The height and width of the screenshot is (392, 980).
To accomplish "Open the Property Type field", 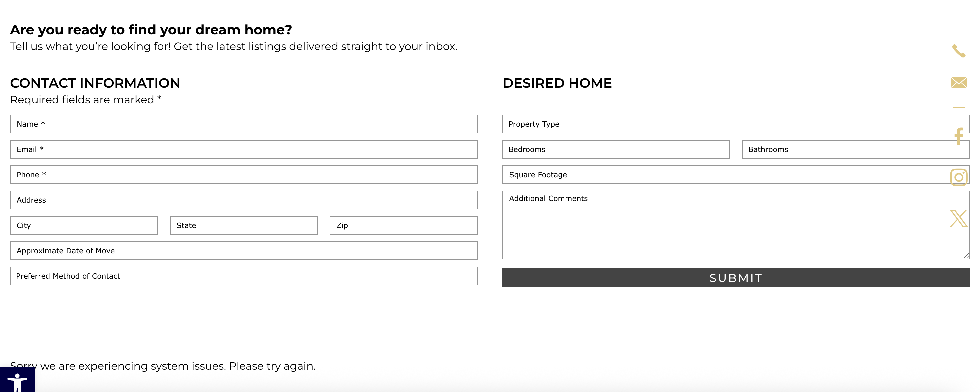I will point(723,124).
